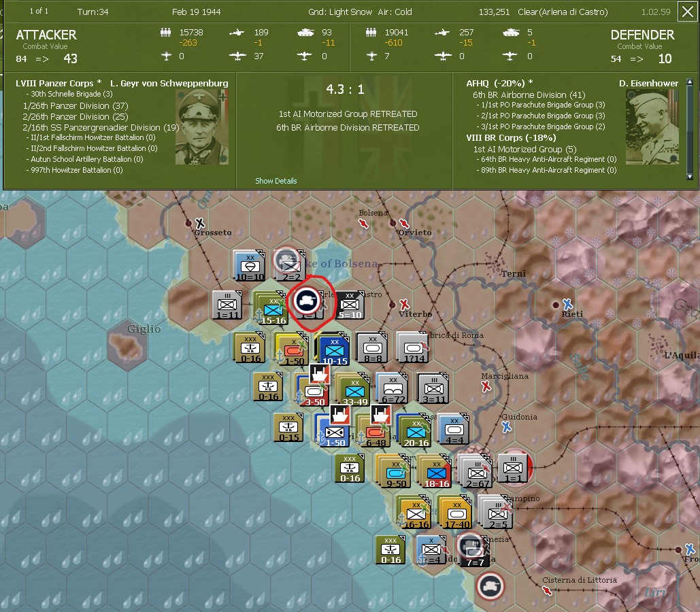Select the LVIII Panzer Corps entry
700x612 pixels.
pos(59,83)
